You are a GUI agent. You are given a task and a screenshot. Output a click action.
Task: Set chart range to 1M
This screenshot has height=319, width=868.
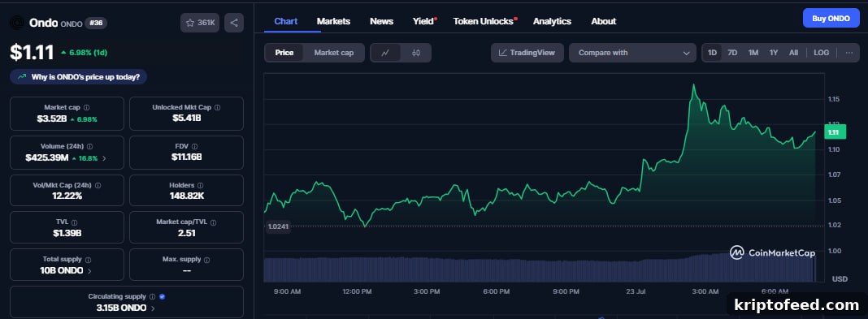pyautogui.click(x=753, y=53)
